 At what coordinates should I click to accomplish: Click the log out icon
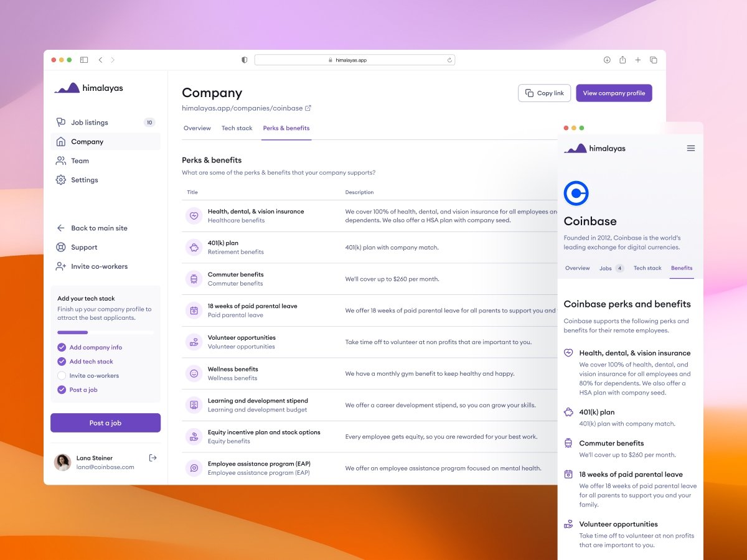coord(153,458)
